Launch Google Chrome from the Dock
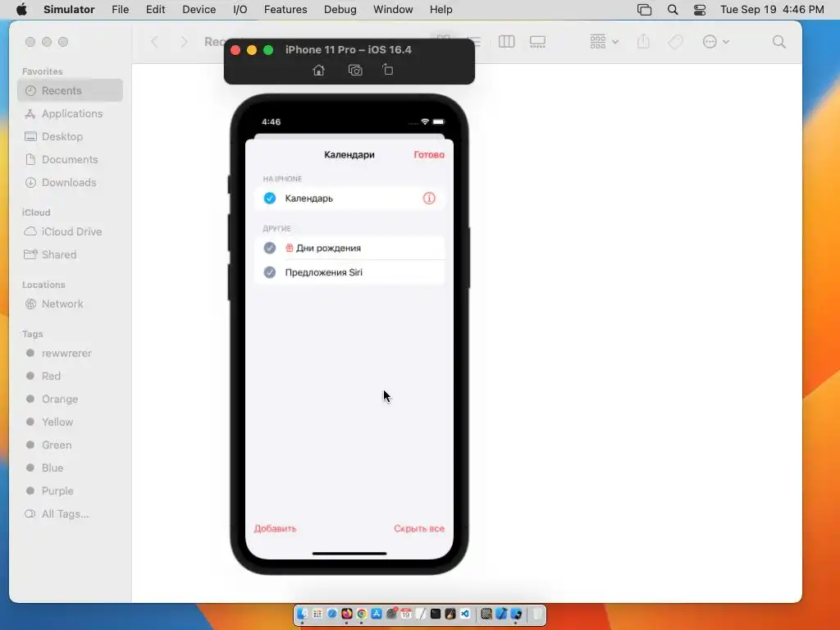840x630 pixels. tap(362, 614)
